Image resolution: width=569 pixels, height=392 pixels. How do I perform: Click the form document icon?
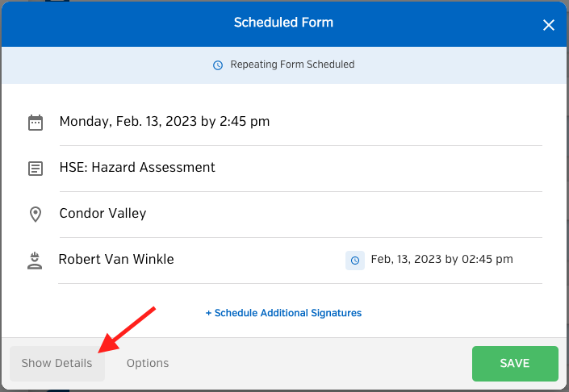[x=36, y=169]
